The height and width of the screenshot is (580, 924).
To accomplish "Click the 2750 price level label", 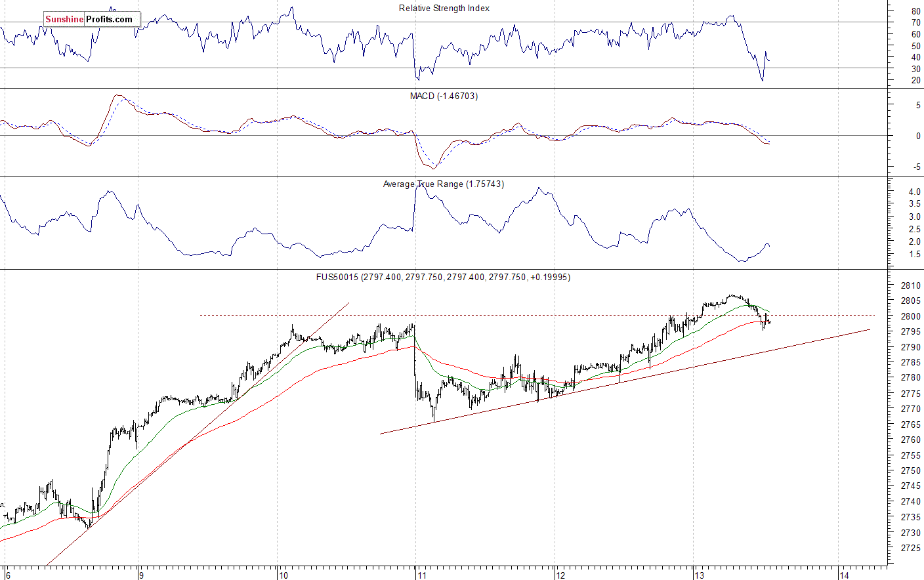I will (910, 470).
